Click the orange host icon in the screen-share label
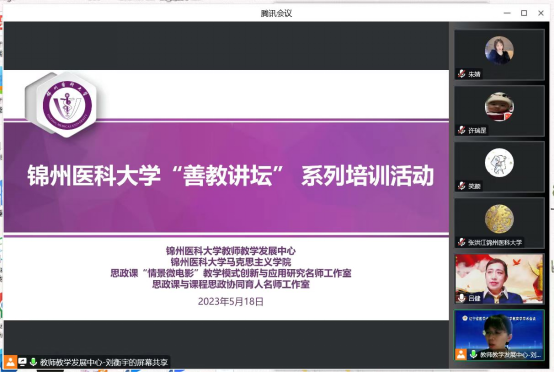The height and width of the screenshot is (372, 554). 10,362
